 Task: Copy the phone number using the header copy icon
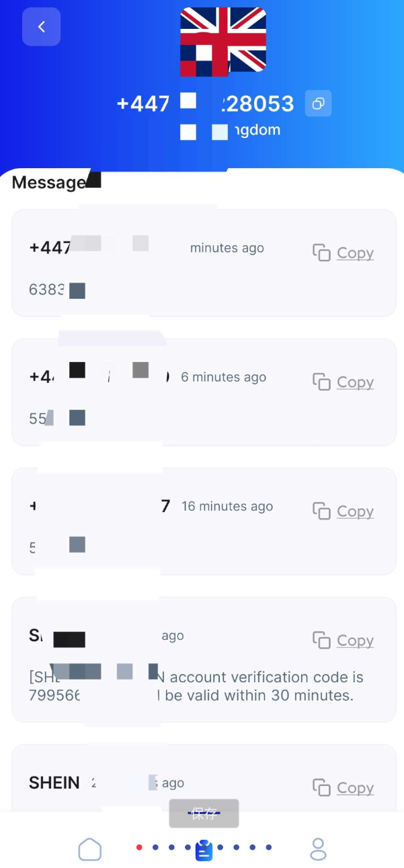coord(318,104)
